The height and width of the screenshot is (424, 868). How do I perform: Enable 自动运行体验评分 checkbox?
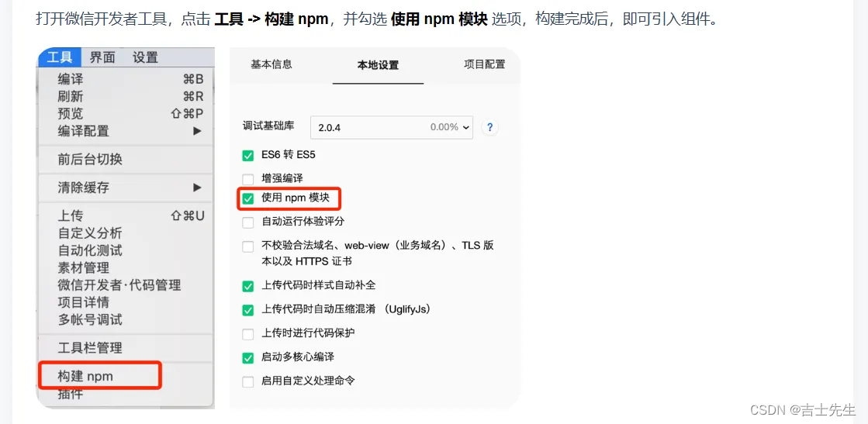(x=248, y=222)
